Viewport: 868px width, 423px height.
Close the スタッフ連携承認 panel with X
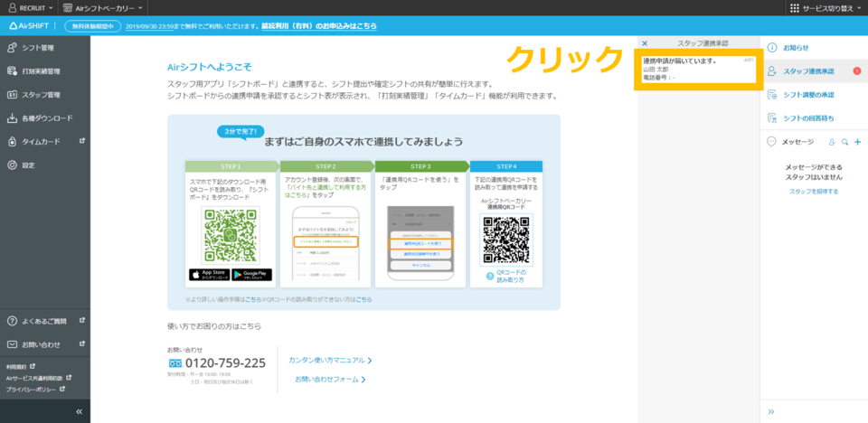click(x=645, y=43)
